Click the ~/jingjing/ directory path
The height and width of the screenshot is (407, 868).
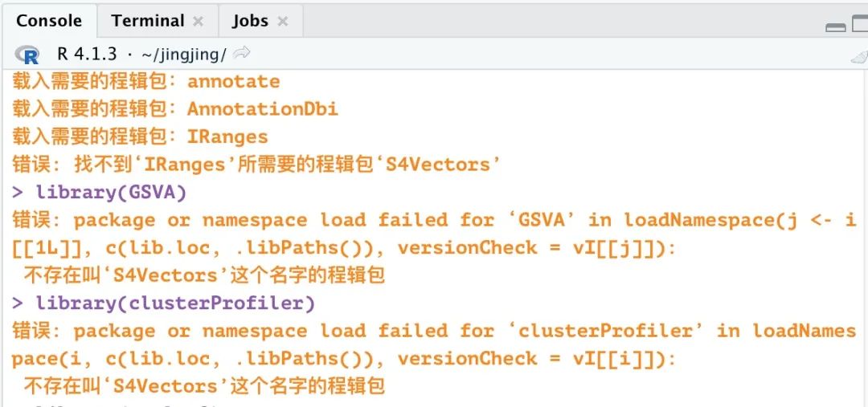184,55
